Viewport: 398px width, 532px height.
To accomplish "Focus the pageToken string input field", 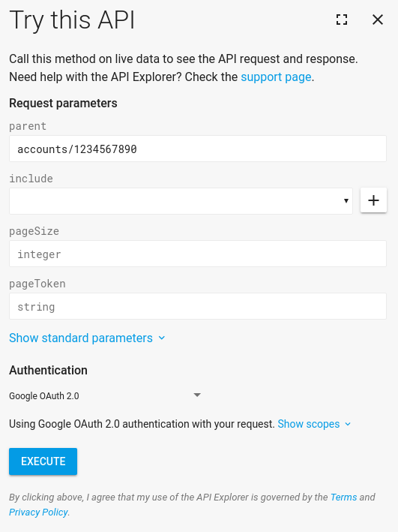I will pos(198,306).
